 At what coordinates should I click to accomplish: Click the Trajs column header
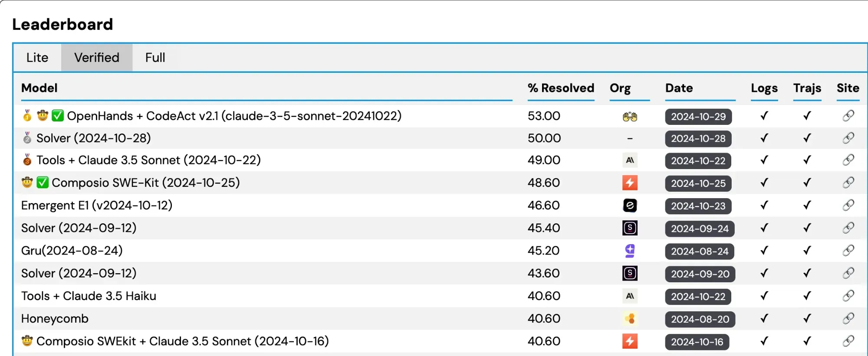pyautogui.click(x=807, y=88)
